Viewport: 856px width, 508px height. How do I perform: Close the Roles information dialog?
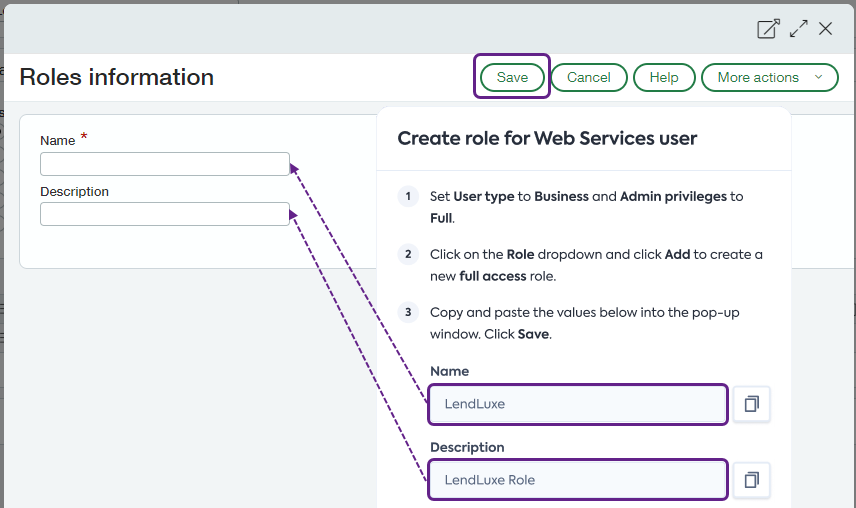point(826,29)
